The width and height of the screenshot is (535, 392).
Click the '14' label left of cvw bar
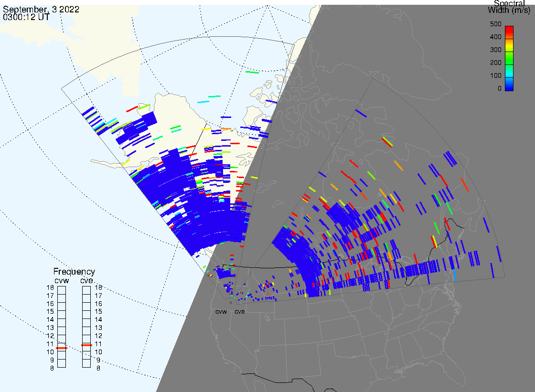[50, 320]
